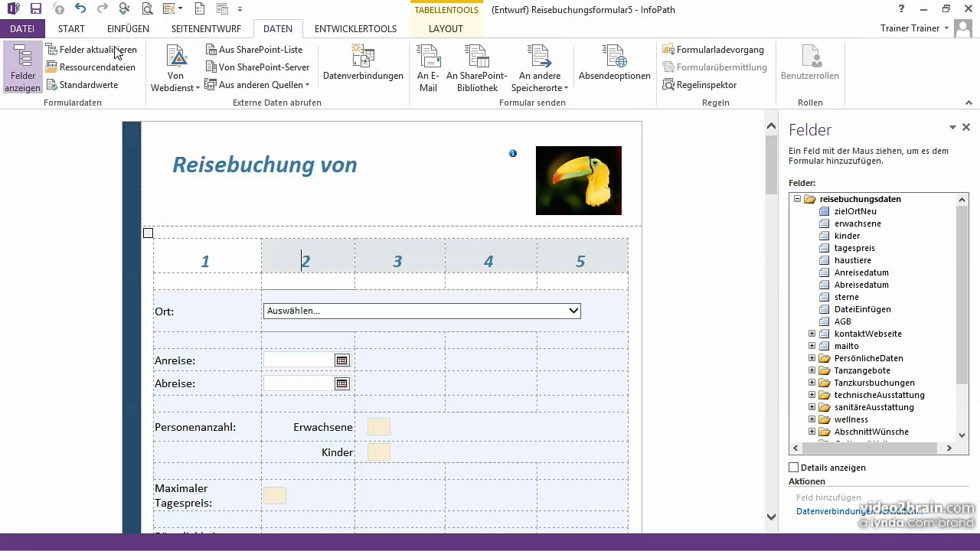Image resolution: width=980 pixels, height=551 pixels.
Task: Open Datenverbindungen in the ribbon
Action: point(363,63)
